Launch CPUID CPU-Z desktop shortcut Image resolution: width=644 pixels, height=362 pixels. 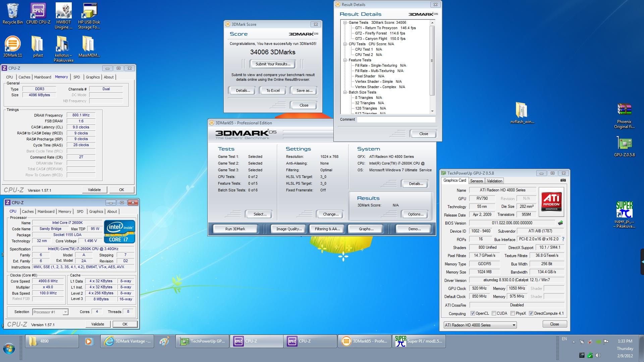tap(38, 14)
